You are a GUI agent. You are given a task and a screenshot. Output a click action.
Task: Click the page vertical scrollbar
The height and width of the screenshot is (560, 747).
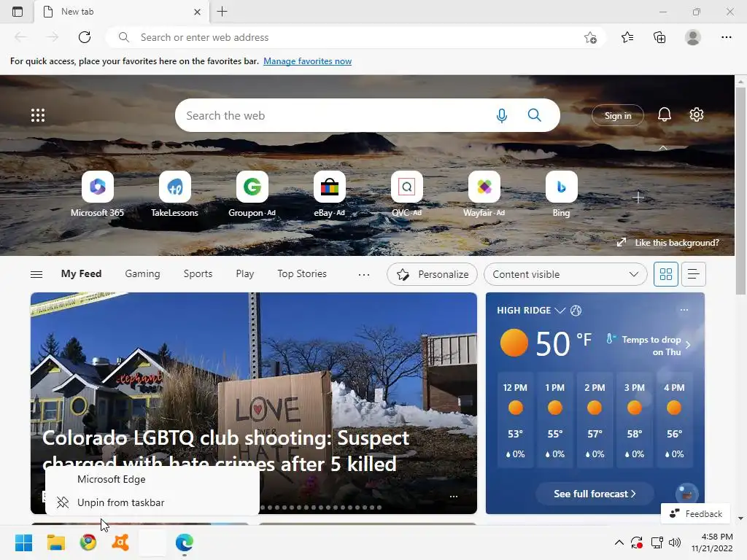[740, 190]
